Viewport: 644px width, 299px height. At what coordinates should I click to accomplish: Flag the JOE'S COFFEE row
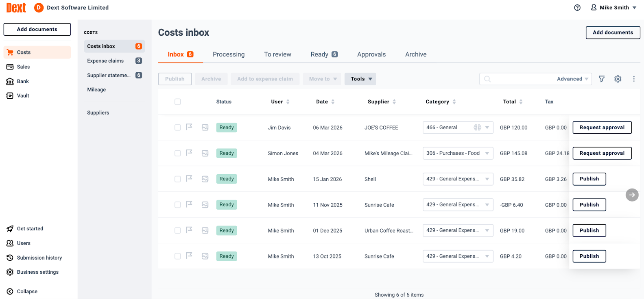coord(189,127)
